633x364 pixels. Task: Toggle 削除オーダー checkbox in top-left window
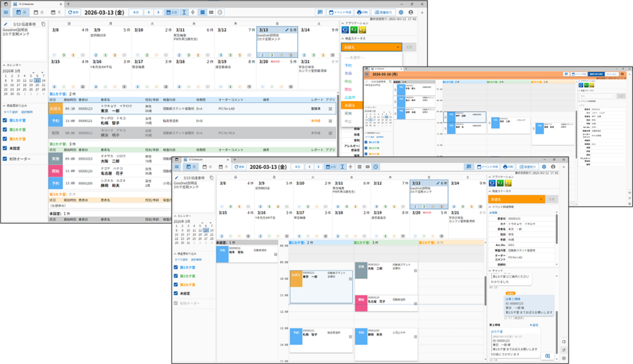[x=5, y=159]
